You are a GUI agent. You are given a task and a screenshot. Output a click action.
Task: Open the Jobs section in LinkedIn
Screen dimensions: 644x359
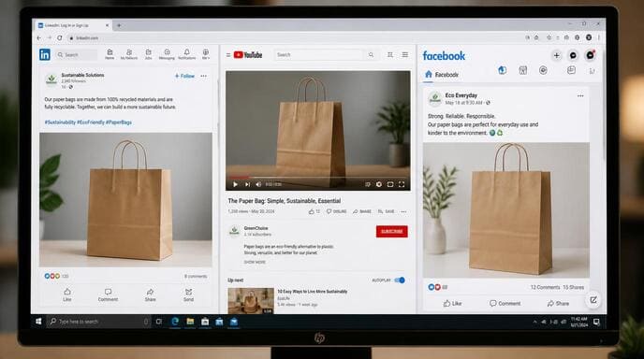pos(148,54)
